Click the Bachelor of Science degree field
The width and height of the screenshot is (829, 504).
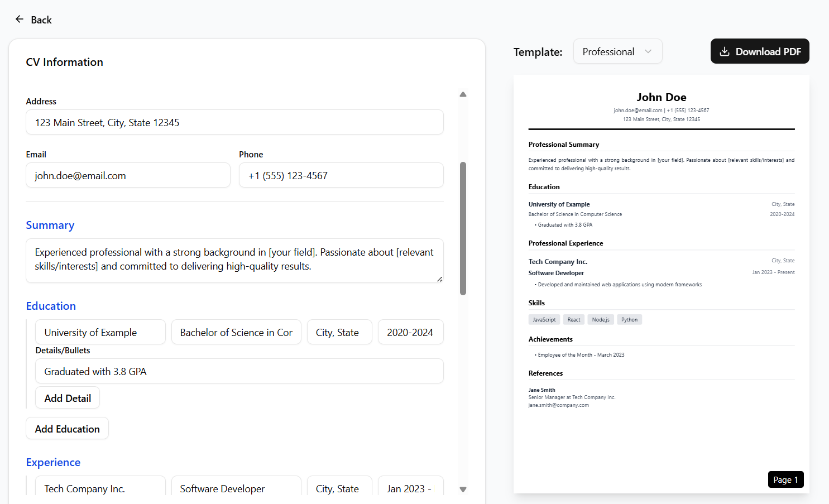[236, 332]
